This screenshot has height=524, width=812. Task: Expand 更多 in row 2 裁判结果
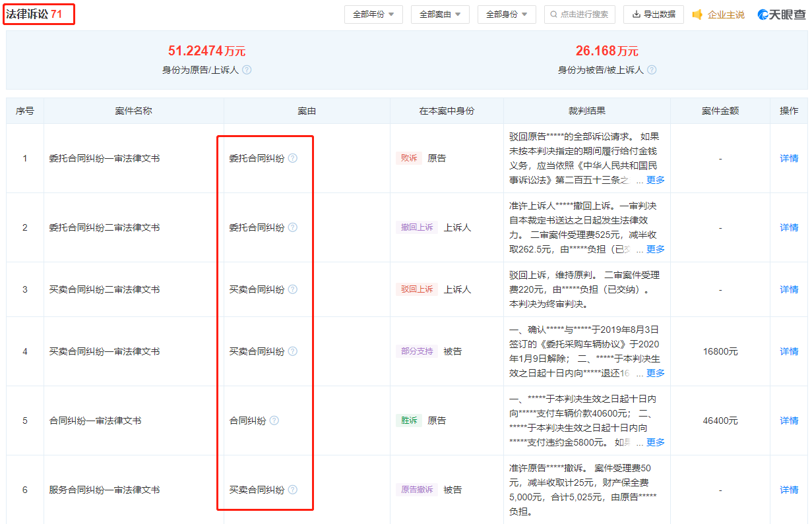(655, 249)
